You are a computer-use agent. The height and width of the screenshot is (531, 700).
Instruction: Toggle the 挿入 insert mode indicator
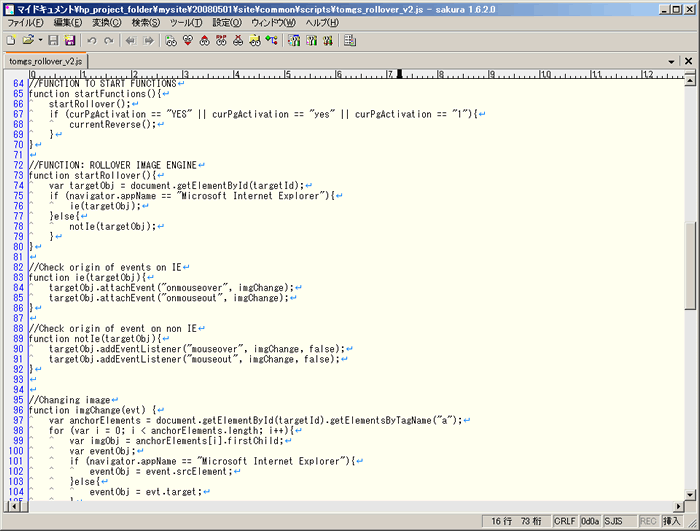674,522
